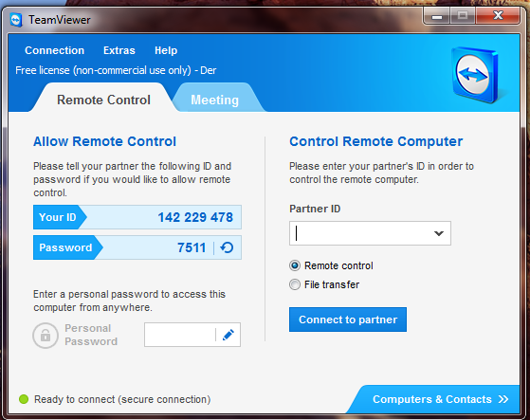530x420 pixels.
Task: Open the Connection menu
Action: (x=54, y=50)
